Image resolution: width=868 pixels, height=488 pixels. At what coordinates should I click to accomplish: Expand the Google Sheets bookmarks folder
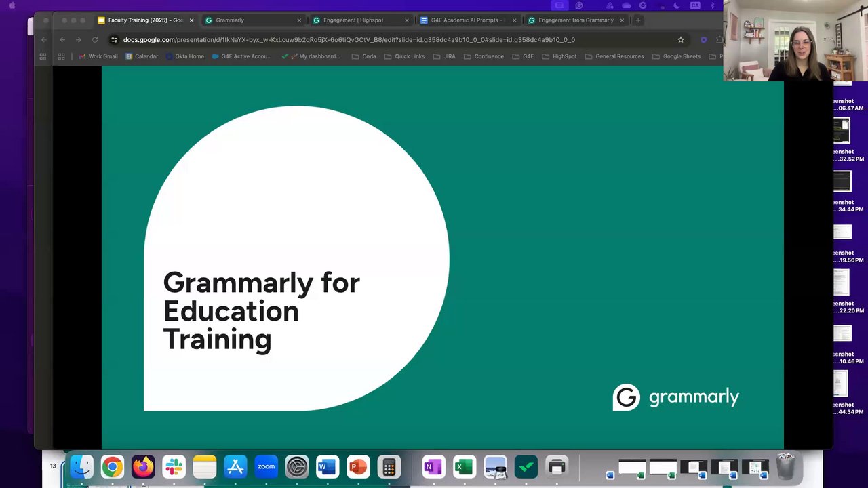[676, 56]
